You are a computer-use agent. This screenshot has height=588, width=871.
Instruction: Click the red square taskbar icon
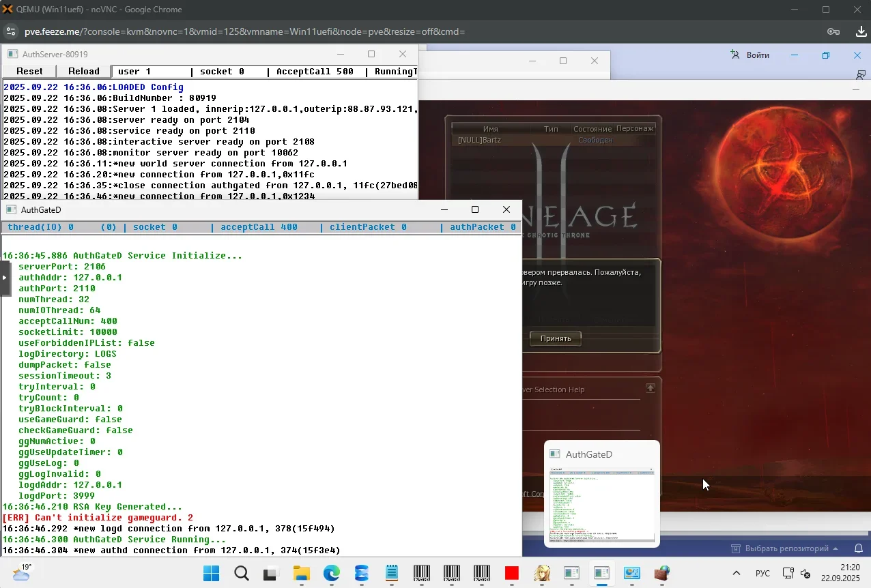pyautogui.click(x=512, y=573)
